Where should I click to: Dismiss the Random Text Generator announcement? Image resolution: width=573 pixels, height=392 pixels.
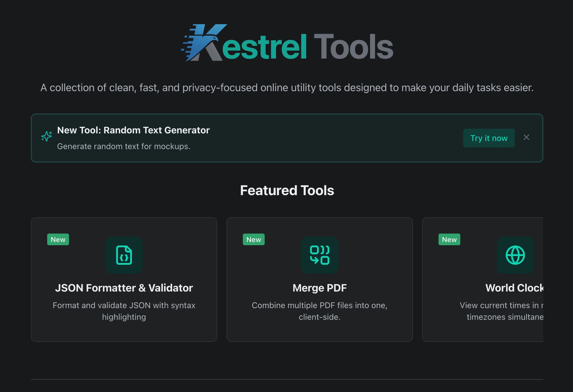(526, 137)
